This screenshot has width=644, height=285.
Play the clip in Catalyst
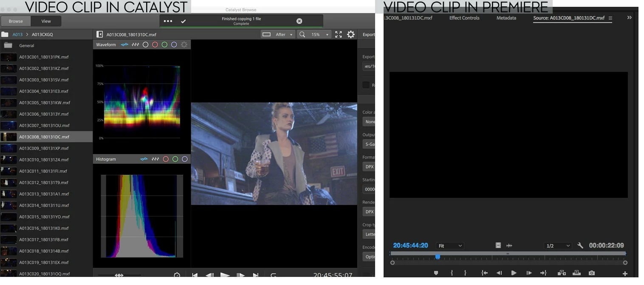tap(225, 275)
